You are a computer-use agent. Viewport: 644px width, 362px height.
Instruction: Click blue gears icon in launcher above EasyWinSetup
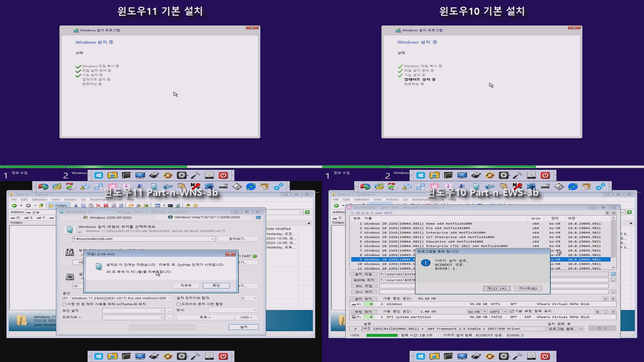600,186
